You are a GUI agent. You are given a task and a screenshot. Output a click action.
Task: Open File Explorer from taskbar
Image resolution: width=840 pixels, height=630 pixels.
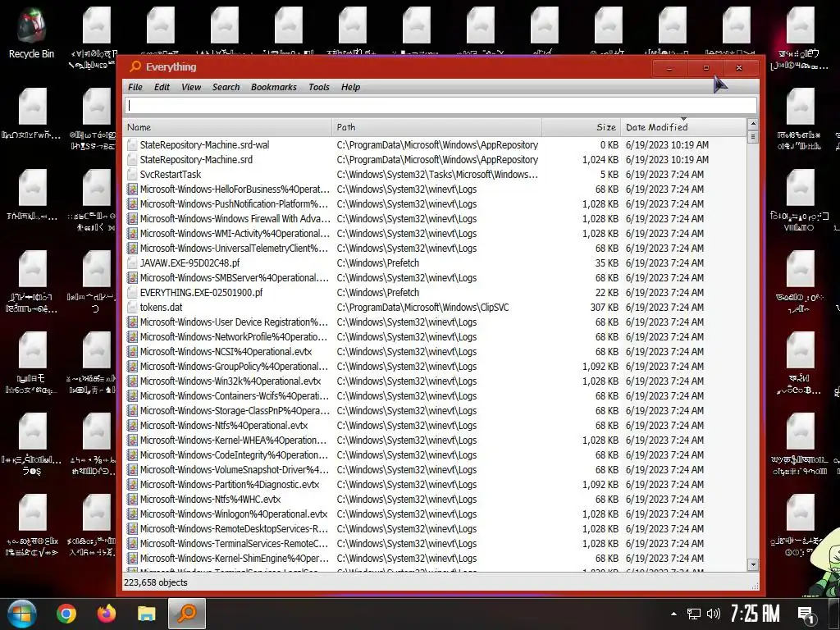click(x=146, y=614)
